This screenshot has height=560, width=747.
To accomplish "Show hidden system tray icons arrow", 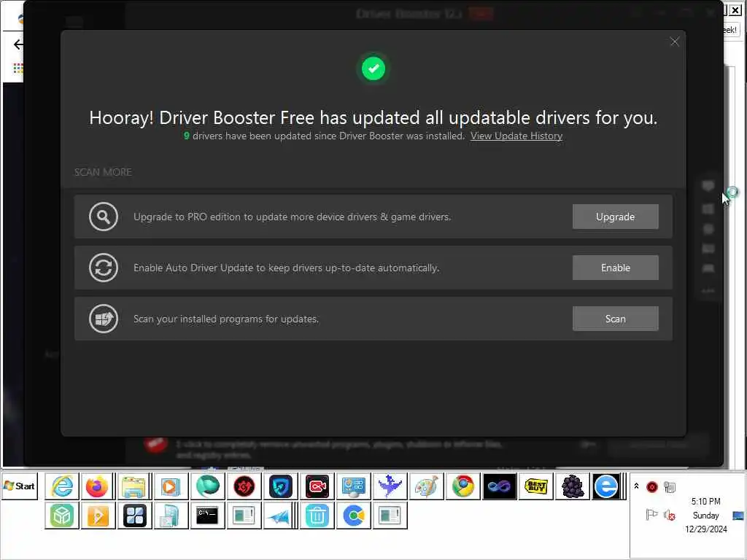I will 636,486.
